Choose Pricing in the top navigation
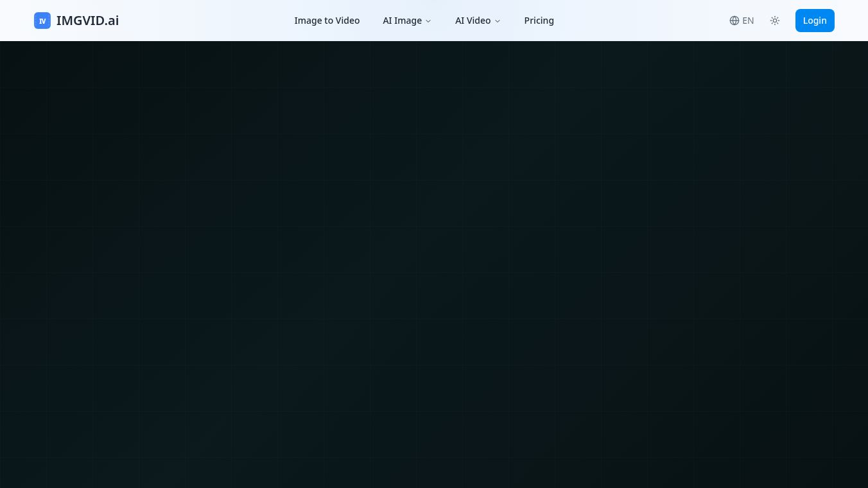Screen dimensions: 868x488 pos(539,21)
